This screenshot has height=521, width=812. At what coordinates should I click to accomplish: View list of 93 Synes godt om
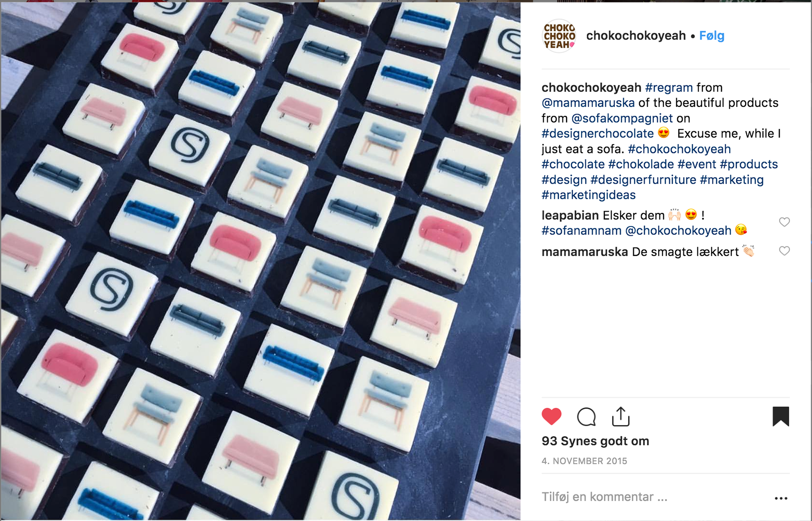(x=595, y=441)
